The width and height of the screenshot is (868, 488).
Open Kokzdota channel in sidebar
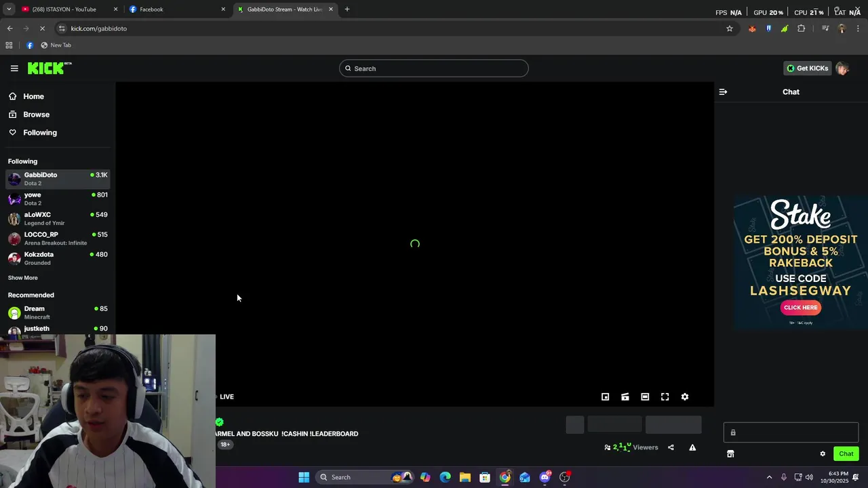click(58, 258)
